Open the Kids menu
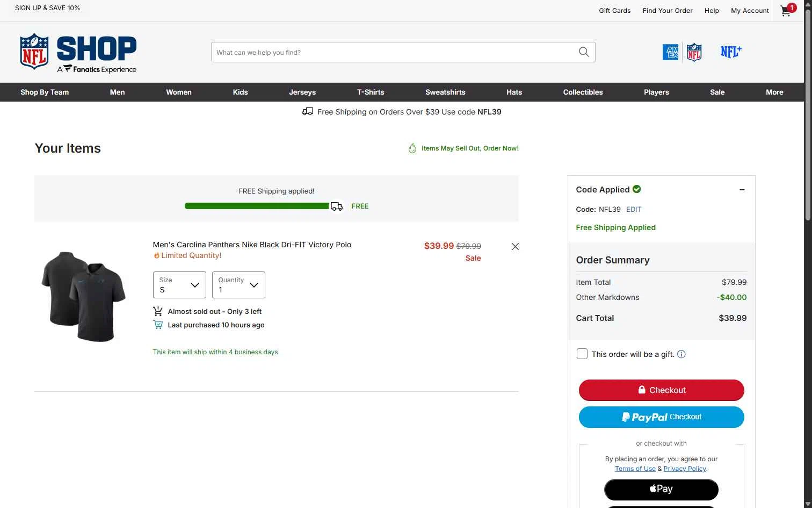The height and width of the screenshot is (508, 812). pos(240,92)
